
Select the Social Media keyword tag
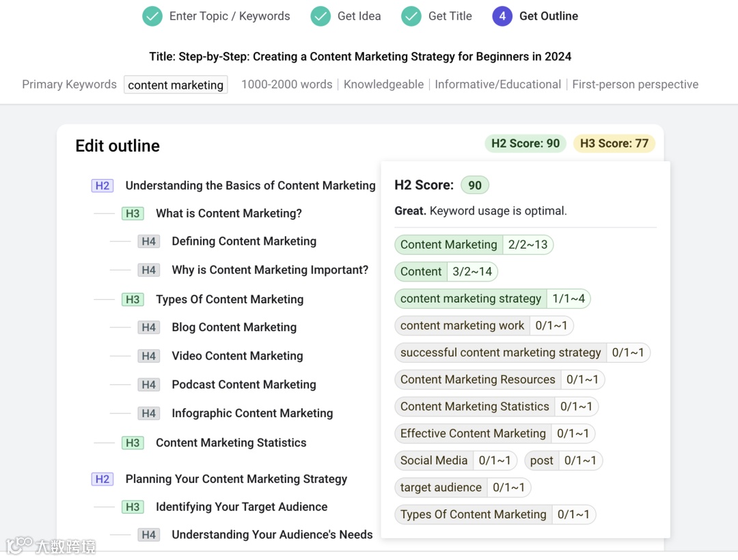click(x=434, y=460)
